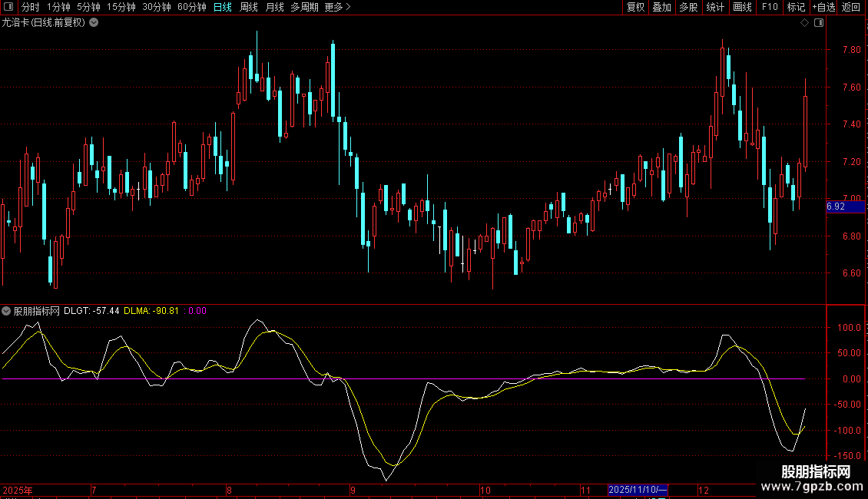Switch to 60分钟 chart period

point(191,7)
